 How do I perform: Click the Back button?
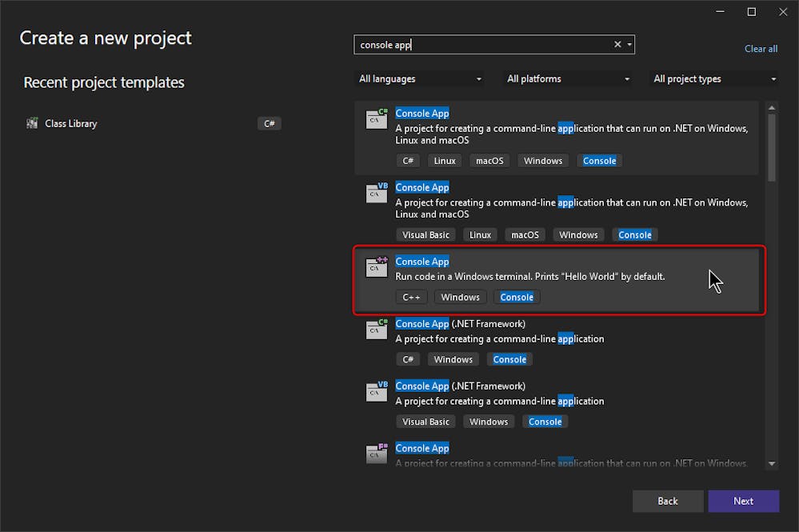[x=668, y=501]
